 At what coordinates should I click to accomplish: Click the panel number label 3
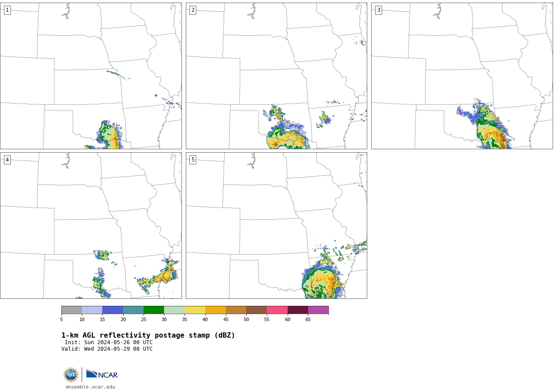[x=379, y=10]
